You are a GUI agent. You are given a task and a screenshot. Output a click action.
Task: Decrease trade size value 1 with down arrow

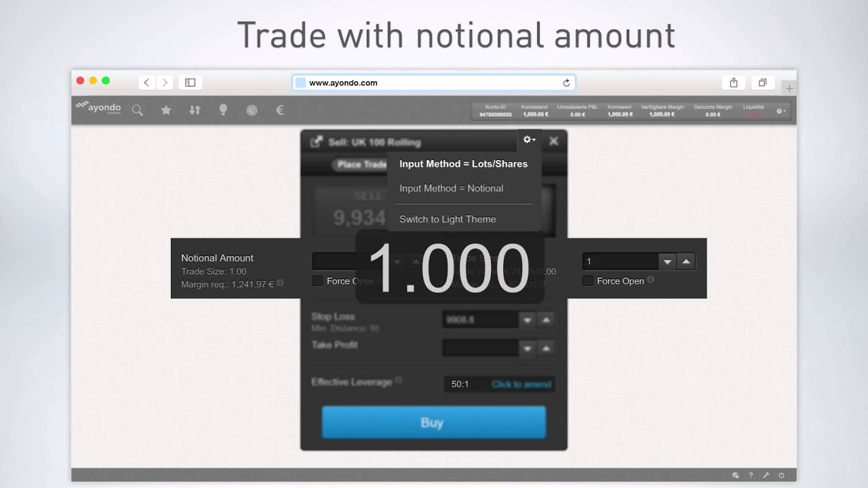point(667,262)
